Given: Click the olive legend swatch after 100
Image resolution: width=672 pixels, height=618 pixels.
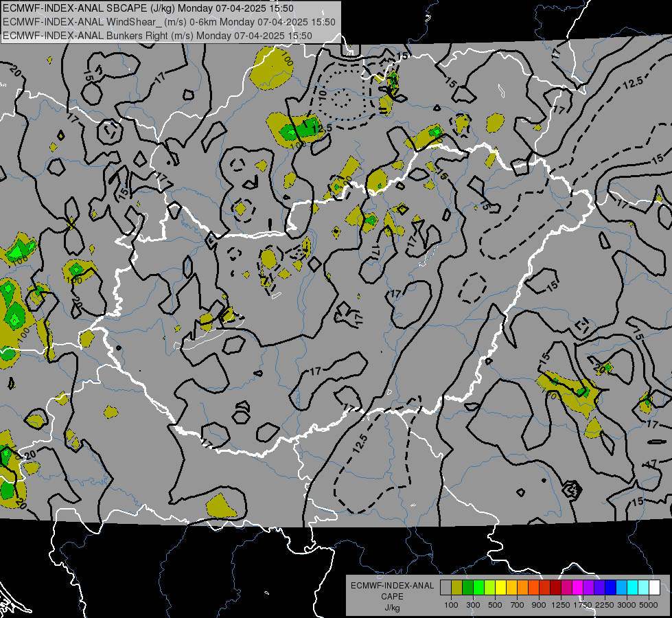Looking at the screenshot, I should (x=457, y=588).
